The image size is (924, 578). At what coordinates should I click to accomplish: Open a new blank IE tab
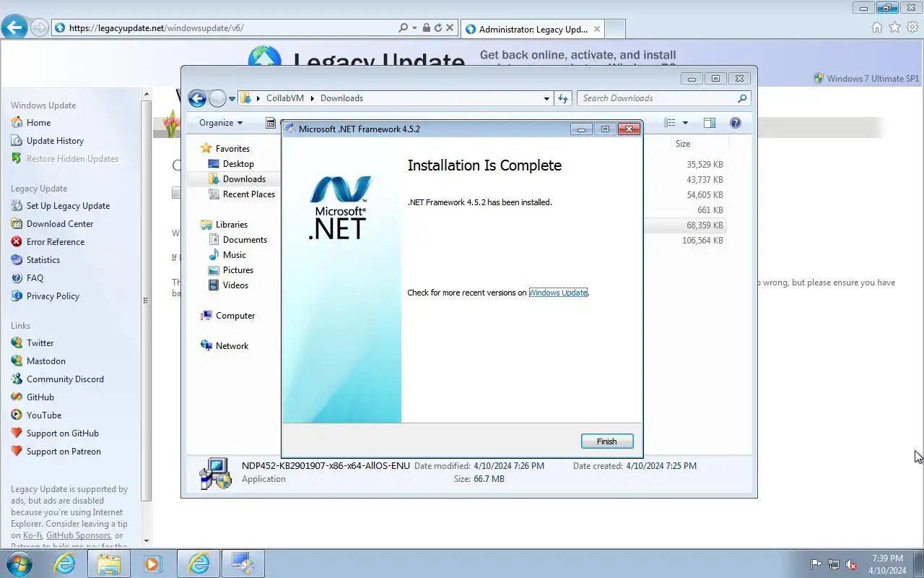coord(615,29)
